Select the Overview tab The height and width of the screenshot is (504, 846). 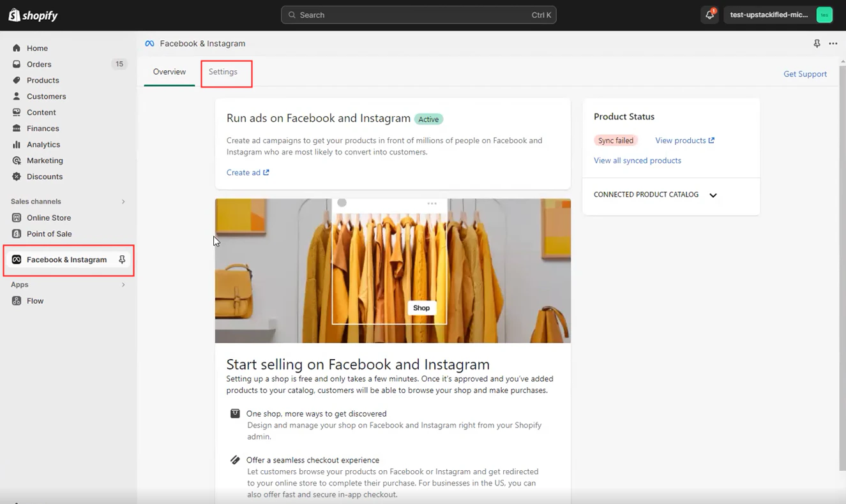click(169, 72)
